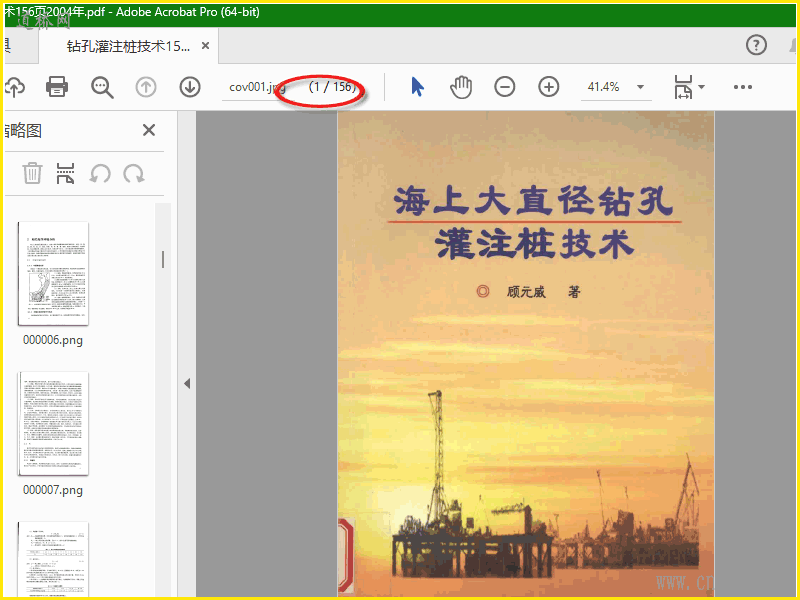Go to previous page arrow
This screenshot has height=600, width=800.
point(146,87)
